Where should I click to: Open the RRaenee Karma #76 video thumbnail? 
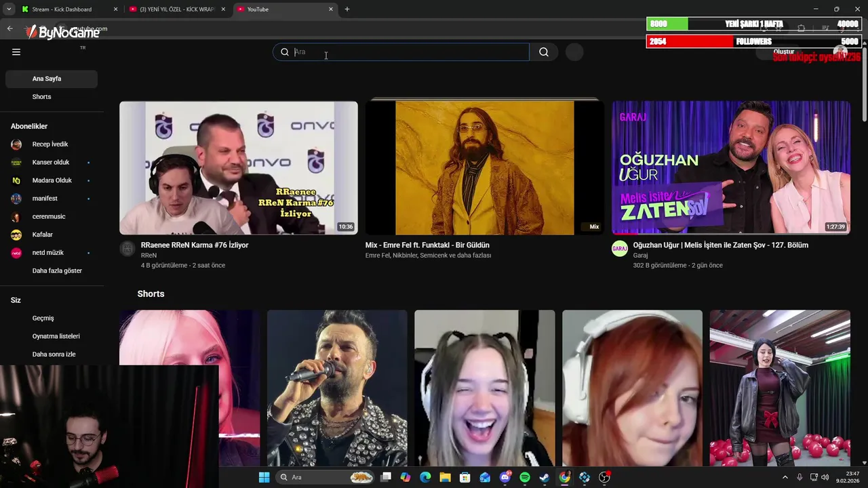click(239, 168)
